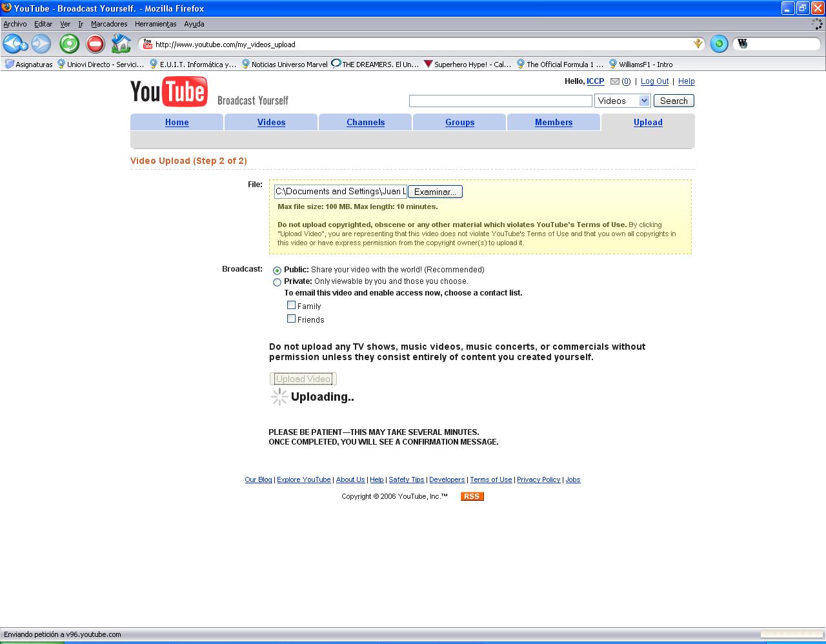Open the Noticias Universo Marvel bookmark

point(285,65)
